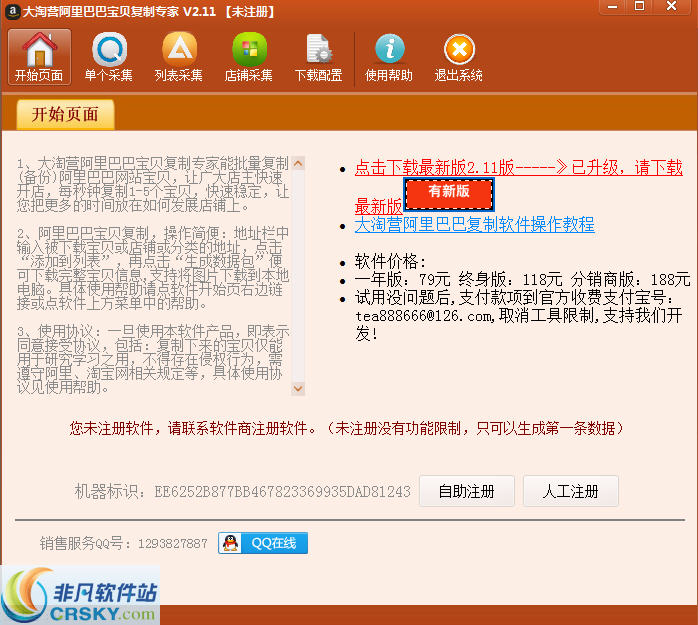
Task: Click machine ID EE6252B877BB467823369935DAD81243
Action: tap(282, 491)
